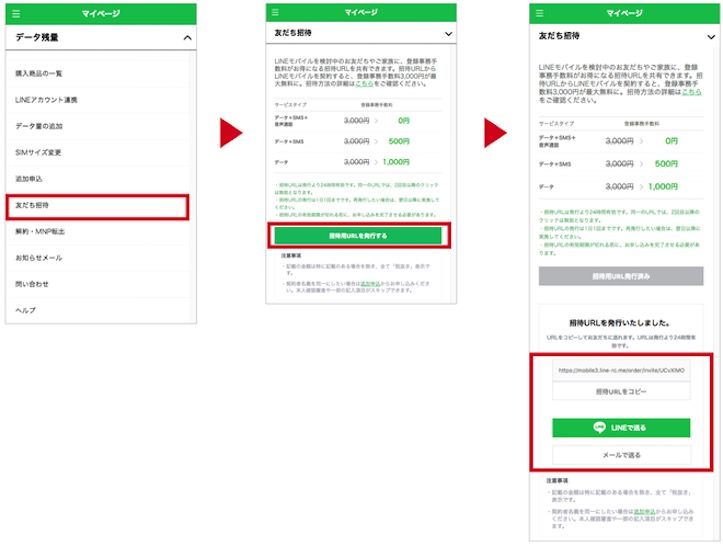Open お知らせメール menu item
Screen dimensions: 723x546
[38, 258]
